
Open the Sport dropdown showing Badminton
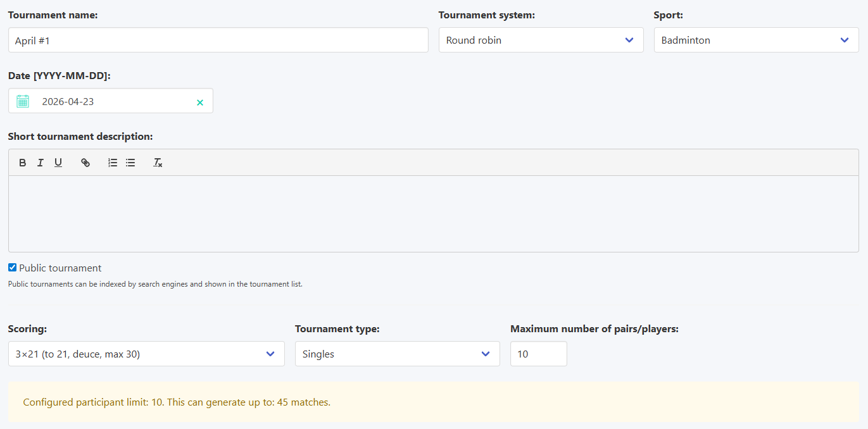[757, 40]
